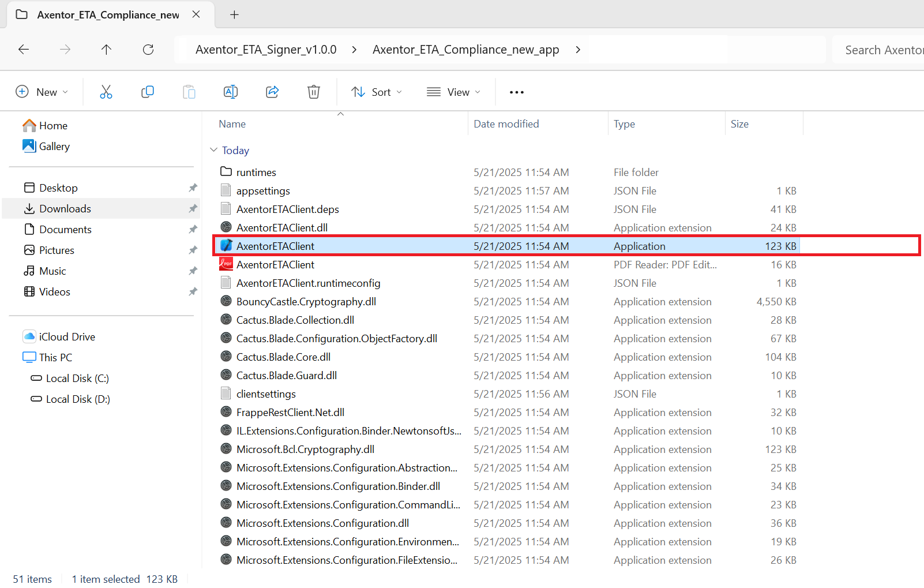Sort by the Type column header
The width and height of the screenshot is (924, 588).
coord(624,123)
